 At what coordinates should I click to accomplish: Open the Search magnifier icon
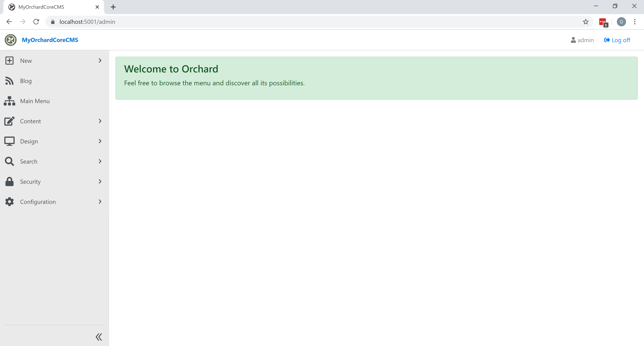pyautogui.click(x=9, y=161)
